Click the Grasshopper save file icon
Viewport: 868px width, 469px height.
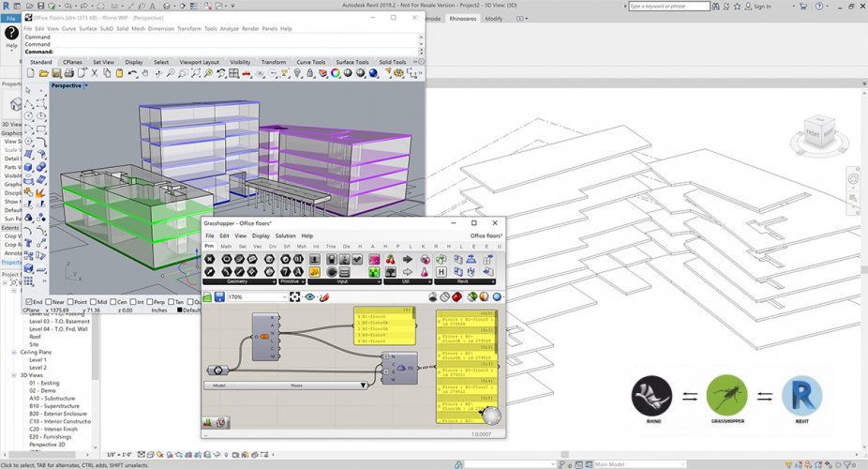[219, 297]
